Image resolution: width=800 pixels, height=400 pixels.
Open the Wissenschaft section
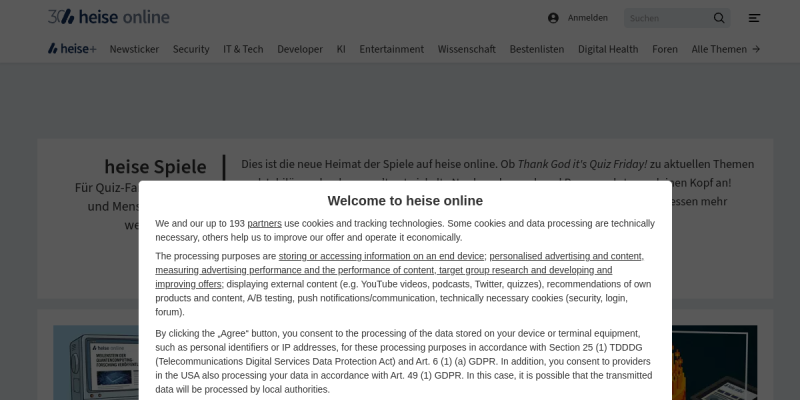(466, 49)
